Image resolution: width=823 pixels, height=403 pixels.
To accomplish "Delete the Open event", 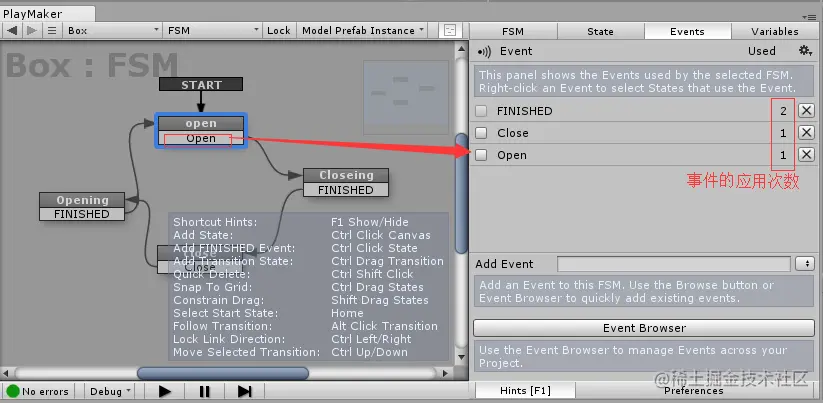I will pos(806,155).
